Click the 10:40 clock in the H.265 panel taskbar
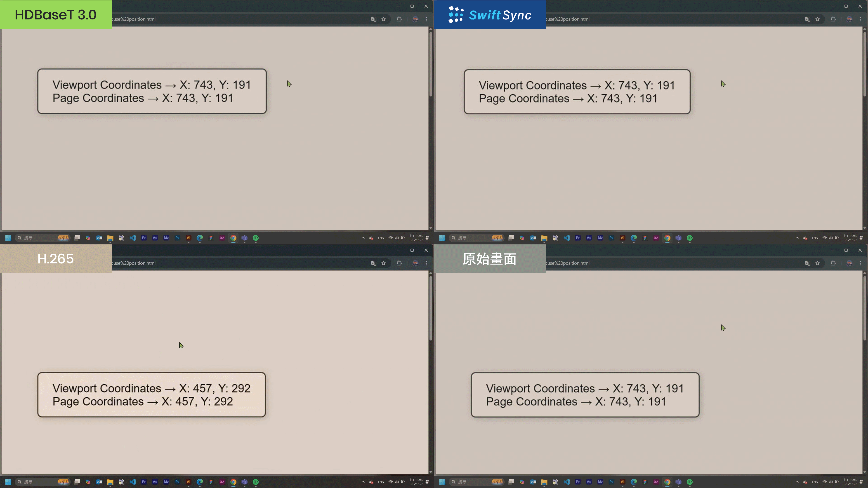868x488 pixels. (x=417, y=482)
